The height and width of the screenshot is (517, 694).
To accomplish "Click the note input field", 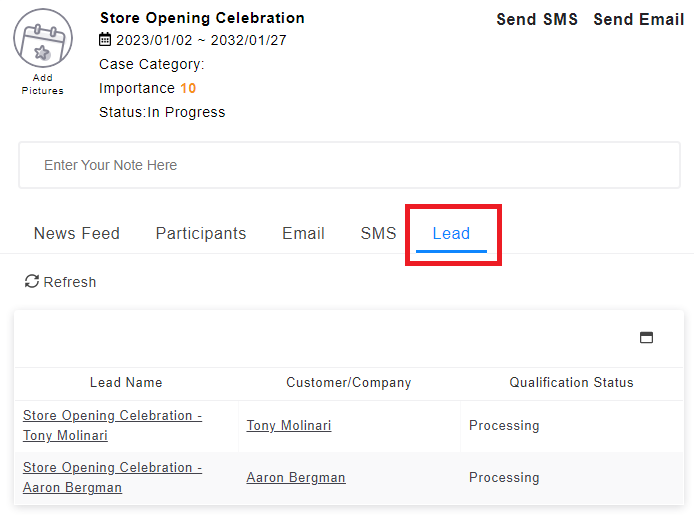I will pyautogui.click(x=349, y=165).
